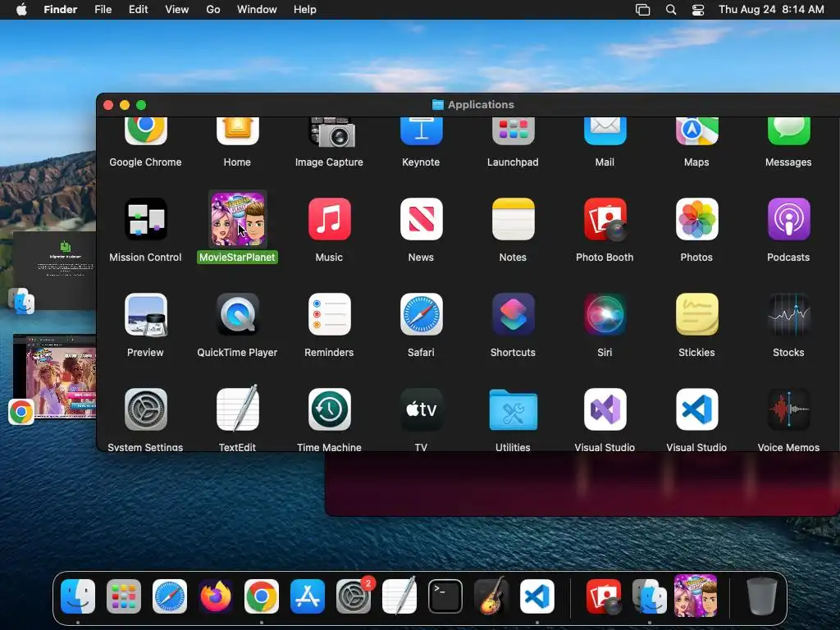The width and height of the screenshot is (840, 630).
Task: Open the Time Machine app icon
Action: 330,409
